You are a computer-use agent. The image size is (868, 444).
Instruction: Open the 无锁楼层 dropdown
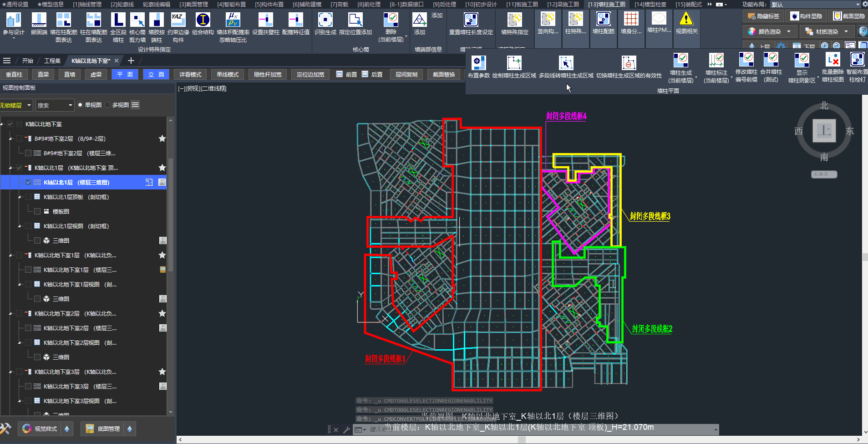(x=29, y=105)
